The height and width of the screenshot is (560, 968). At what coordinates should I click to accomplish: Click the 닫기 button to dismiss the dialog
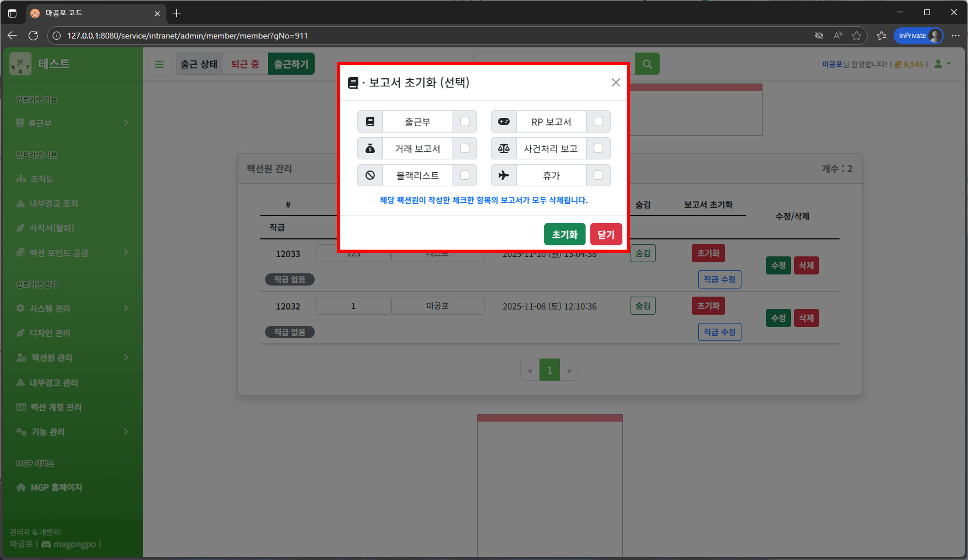(x=606, y=234)
